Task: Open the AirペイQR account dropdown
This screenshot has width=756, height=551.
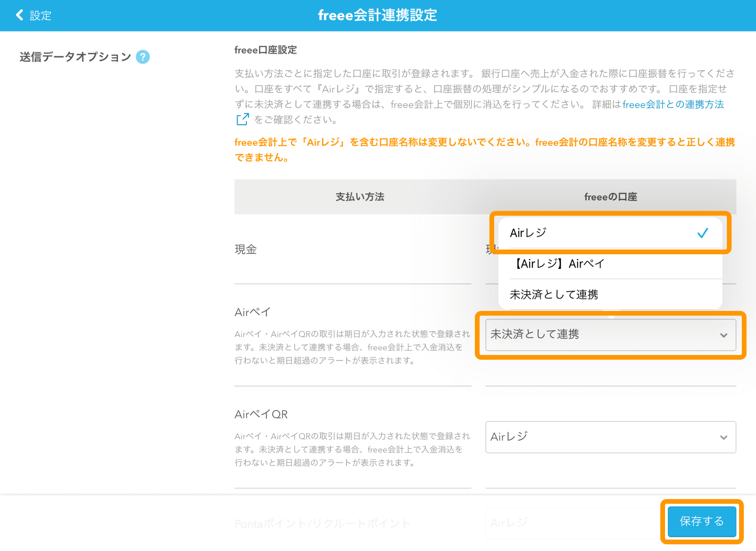Action: pos(610,437)
